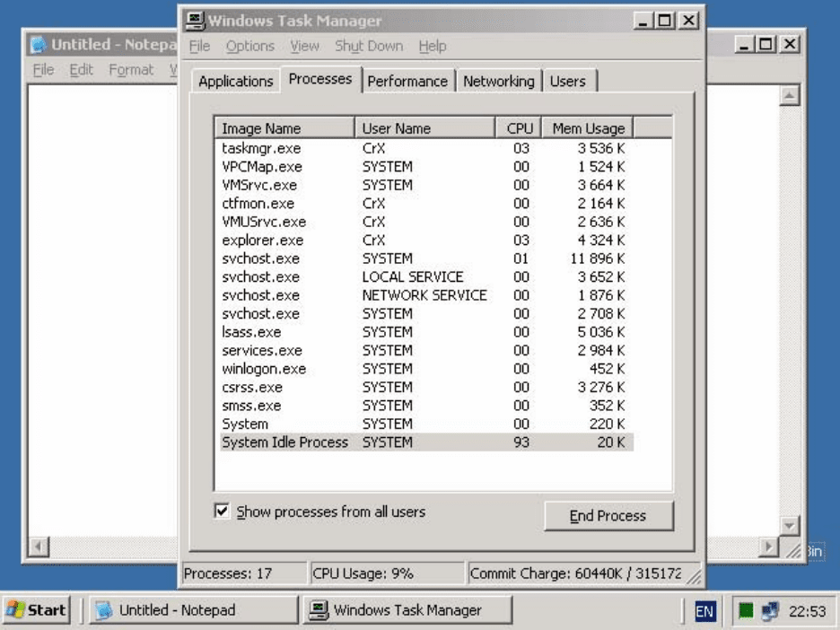Open the Options menu in Task Manager
Image resolution: width=840 pixels, height=630 pixels.
250,46
